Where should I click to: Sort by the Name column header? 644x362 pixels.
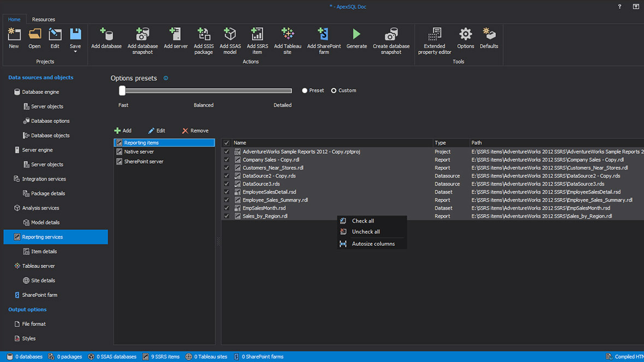332,143
